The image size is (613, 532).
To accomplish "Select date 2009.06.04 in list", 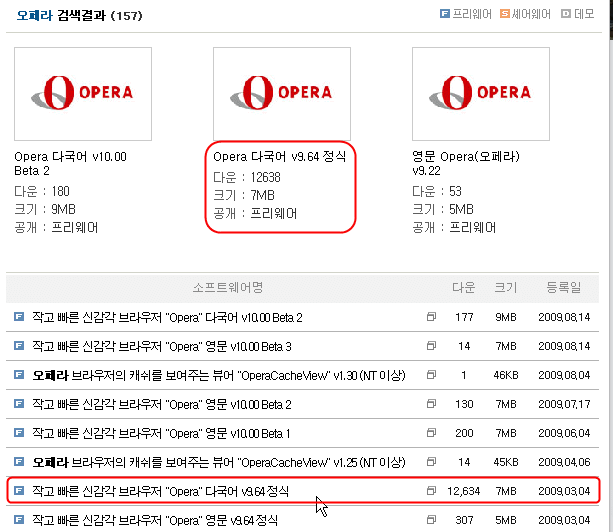I will click(564, 433).
